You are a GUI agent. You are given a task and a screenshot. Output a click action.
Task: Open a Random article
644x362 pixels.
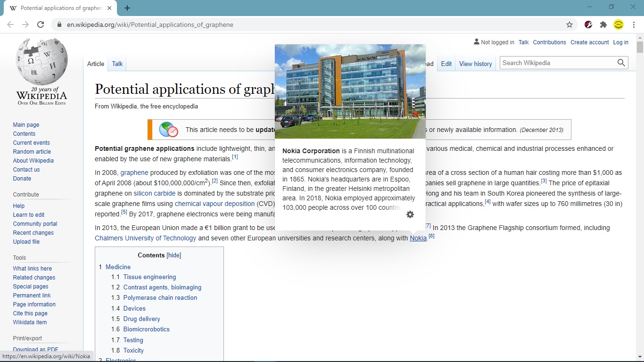pos(32,152)
